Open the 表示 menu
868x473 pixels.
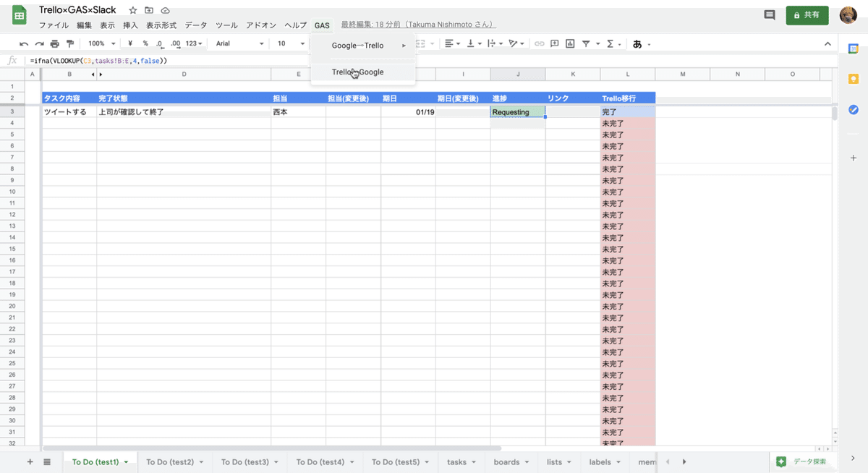tap(107, 25)
